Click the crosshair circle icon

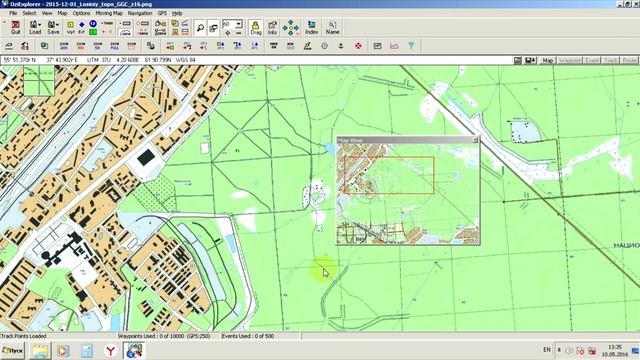tap(324, 46)
